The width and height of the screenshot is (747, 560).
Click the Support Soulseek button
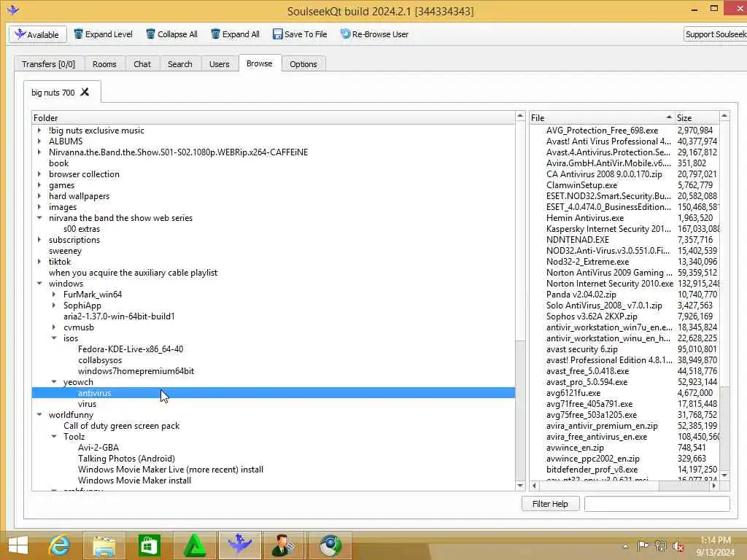(x=715, y=34)
